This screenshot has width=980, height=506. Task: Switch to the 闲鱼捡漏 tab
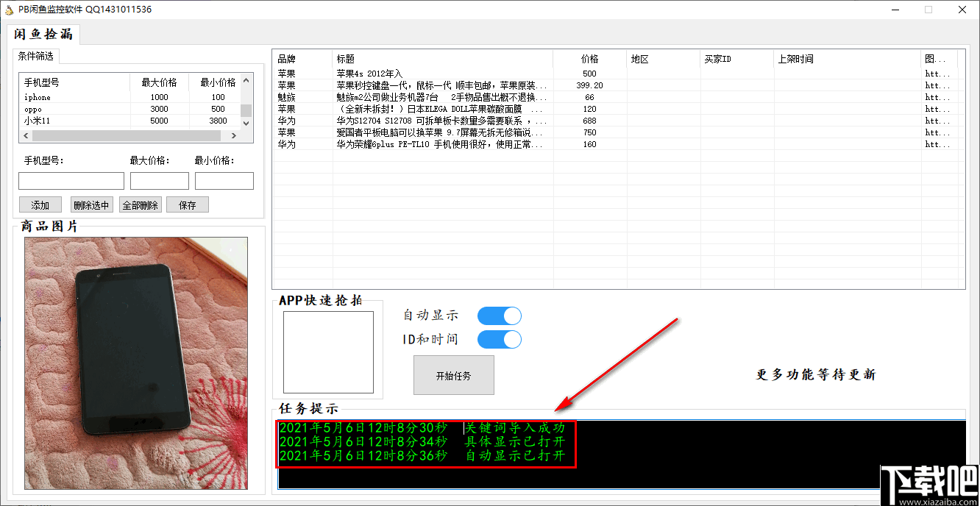click(x=43, y=35)
